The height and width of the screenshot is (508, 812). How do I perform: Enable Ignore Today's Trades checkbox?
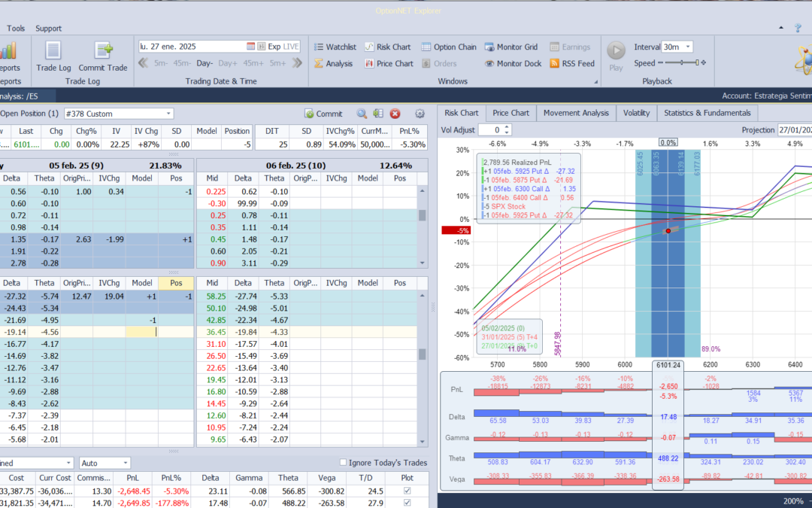pos(343,462)
